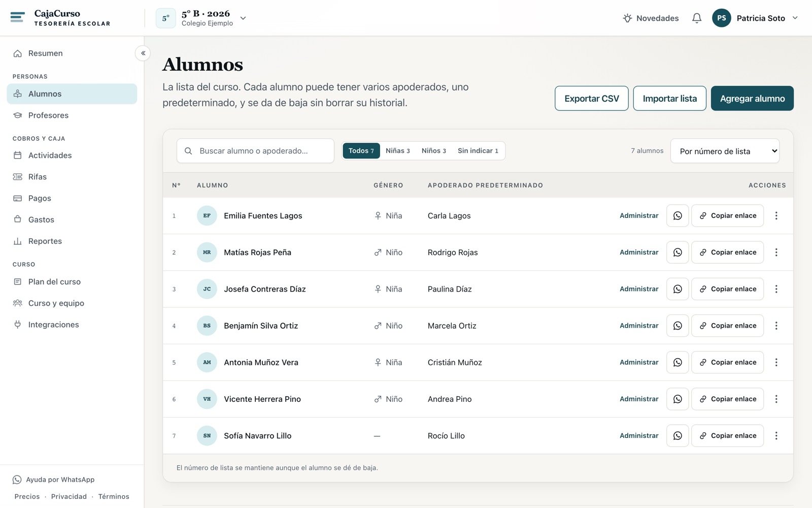Open Precios footer link

pos(27,496)
